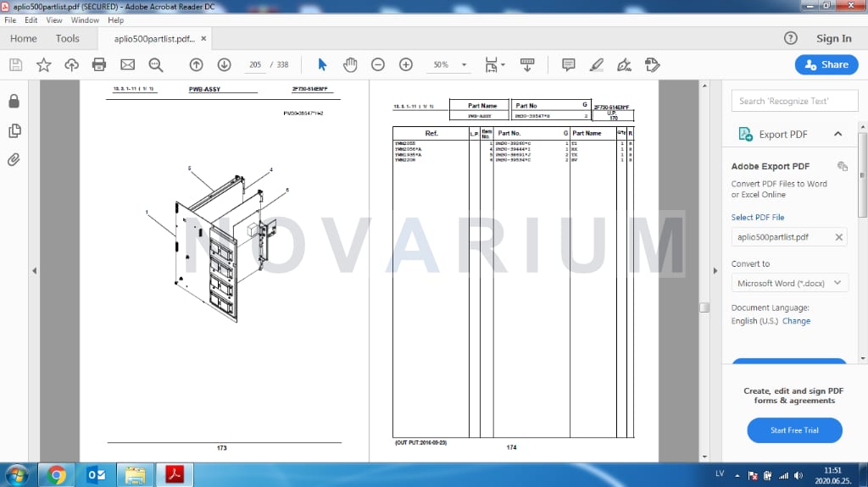Open the File menu

[10, 20]
